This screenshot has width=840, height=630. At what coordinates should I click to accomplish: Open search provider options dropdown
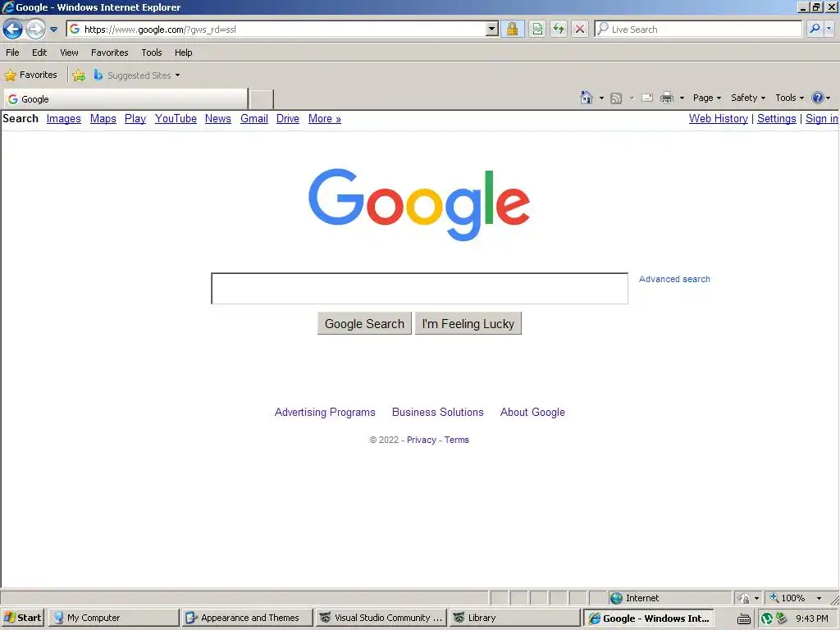pos(829,29)
